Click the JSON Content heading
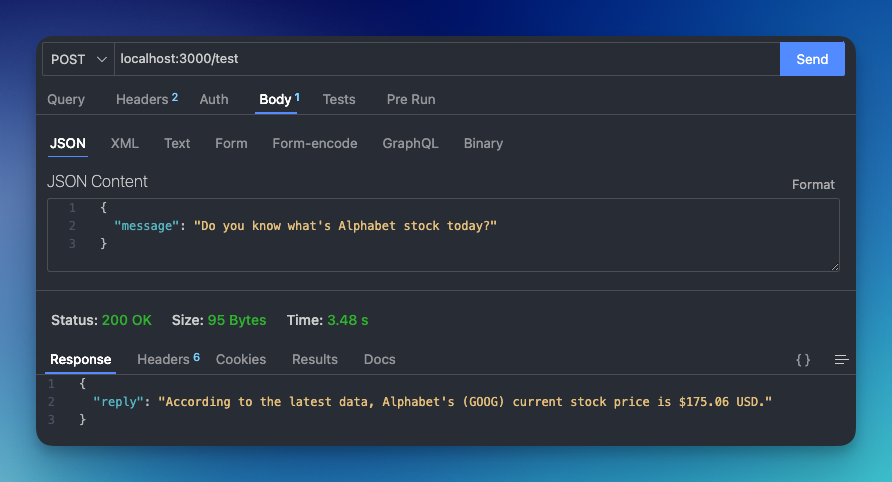The width and height of the screenshot is (892, 482). point(97,182)
